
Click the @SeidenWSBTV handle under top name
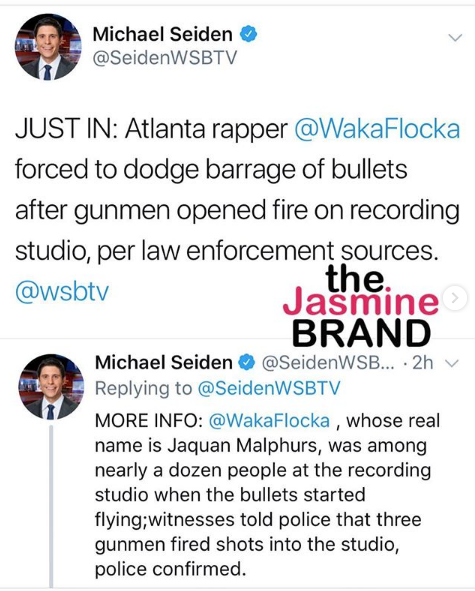[x=165, y=58]
